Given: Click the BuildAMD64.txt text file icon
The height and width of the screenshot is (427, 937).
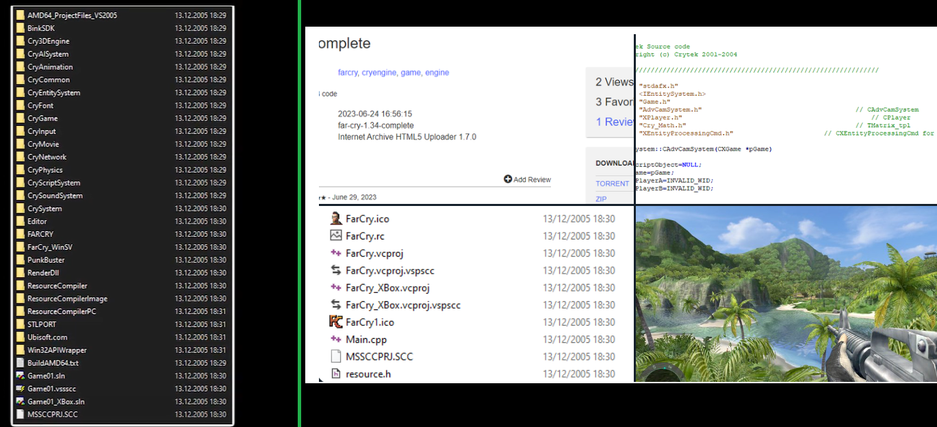Looking at the screenshot, I should tap(20, 363).
